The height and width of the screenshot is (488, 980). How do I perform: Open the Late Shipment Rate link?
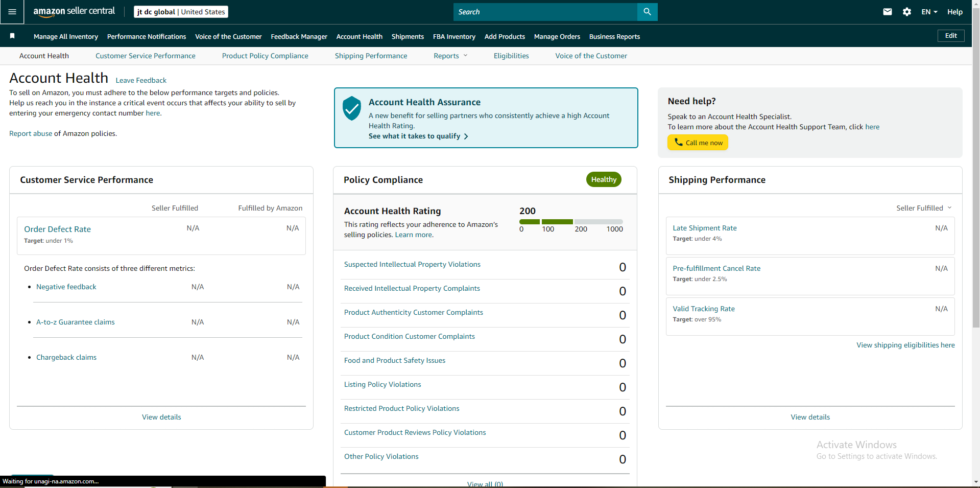tap(705, 228)
